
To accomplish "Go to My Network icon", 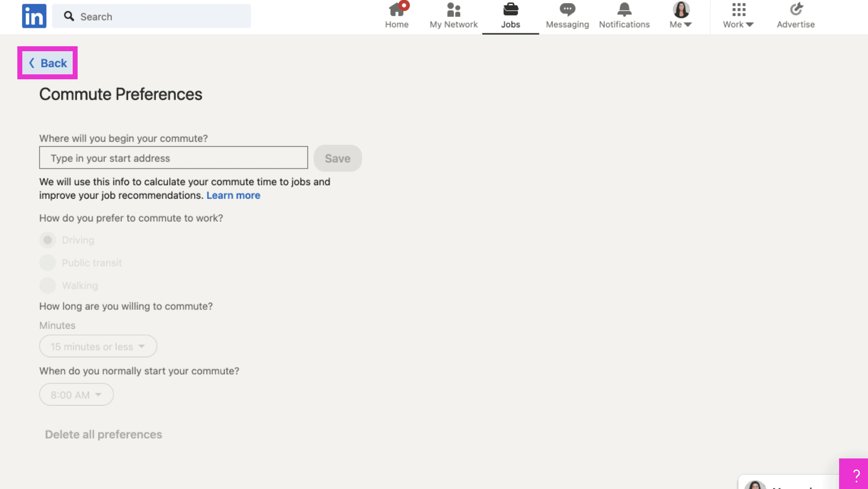I will click(453, 10).
